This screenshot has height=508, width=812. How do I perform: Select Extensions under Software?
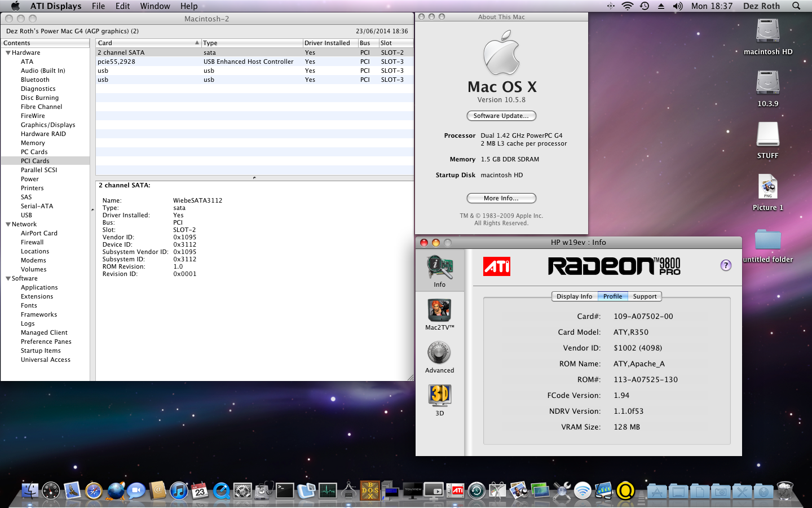37,296
